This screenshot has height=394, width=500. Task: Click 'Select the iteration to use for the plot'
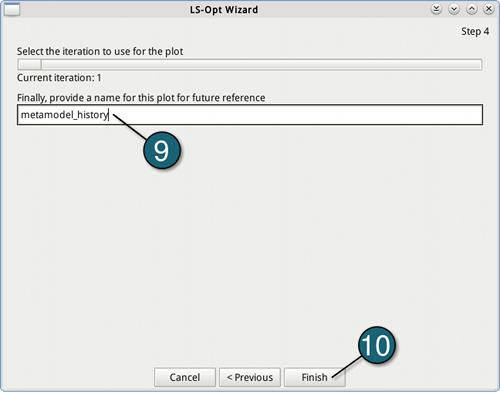coord(100,51)
